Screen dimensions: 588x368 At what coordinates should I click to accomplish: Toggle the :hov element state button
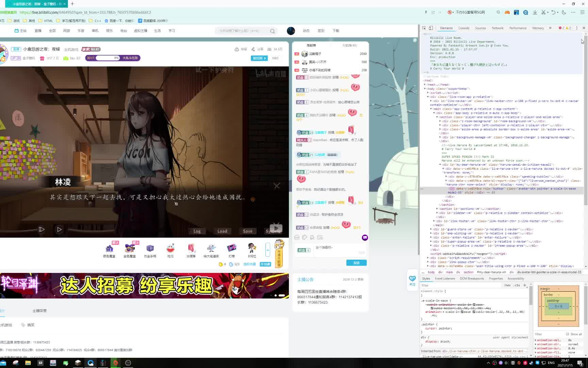click(507, 285)
